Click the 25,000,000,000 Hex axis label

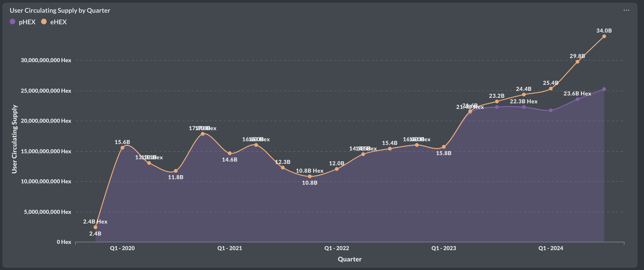click(46, 91)
